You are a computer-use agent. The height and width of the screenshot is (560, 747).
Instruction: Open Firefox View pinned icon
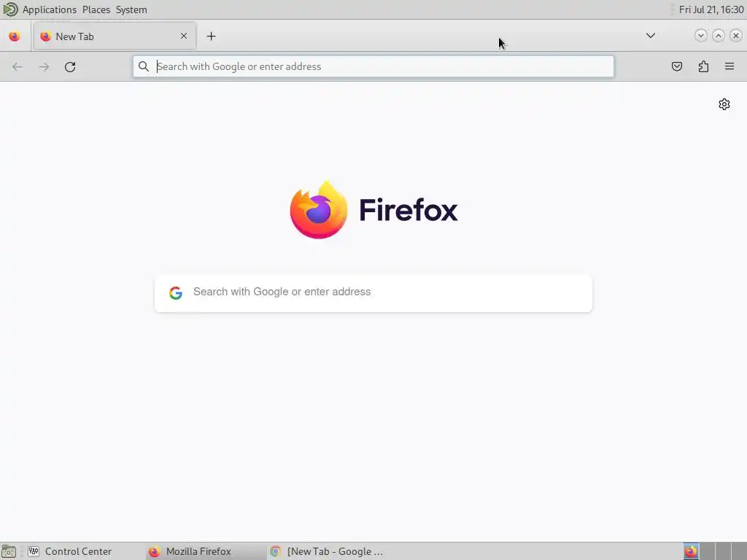(x=15, y=36)
